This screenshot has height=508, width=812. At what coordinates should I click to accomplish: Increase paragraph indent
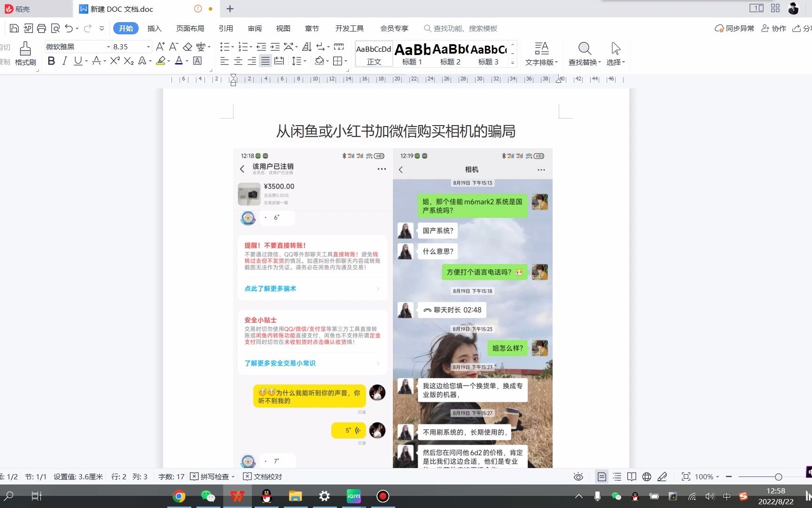coord(275,47)
